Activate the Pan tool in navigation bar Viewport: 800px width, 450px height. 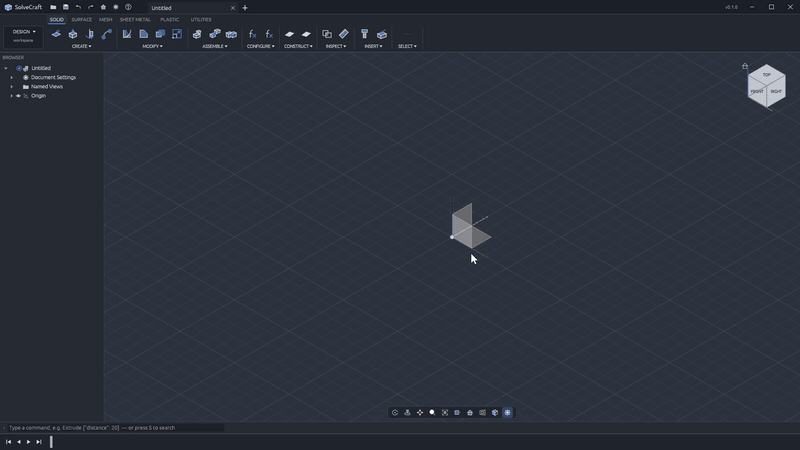click(420, 412)
